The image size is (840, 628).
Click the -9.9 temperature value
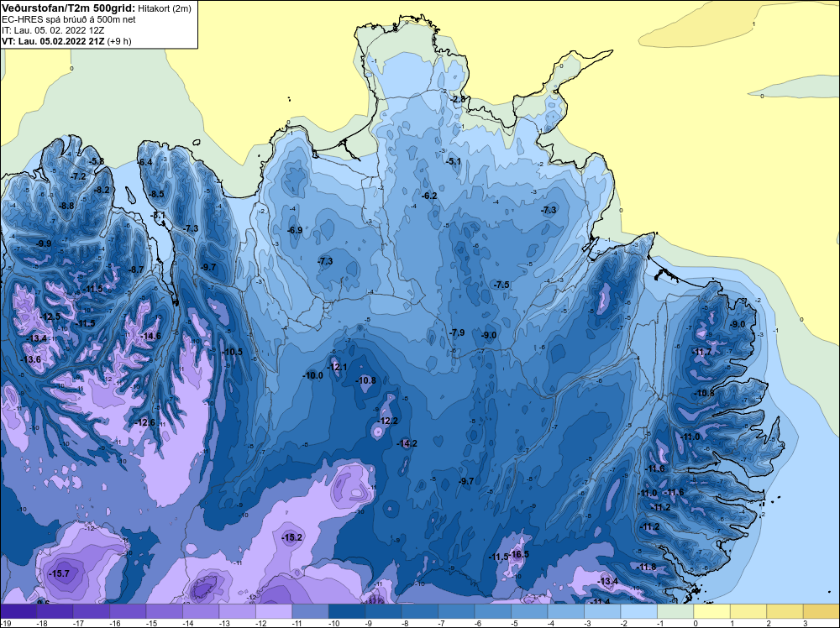pyautogui.click(x=44, y=243)
